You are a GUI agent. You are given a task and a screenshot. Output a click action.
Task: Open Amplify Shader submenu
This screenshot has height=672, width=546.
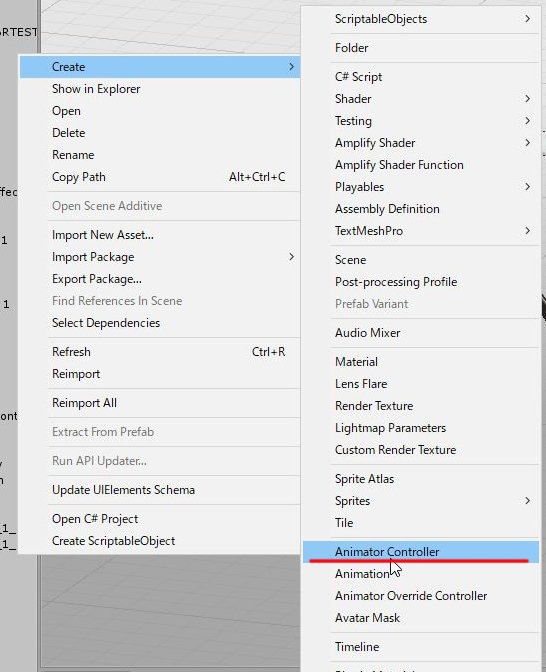coord(421,143)
